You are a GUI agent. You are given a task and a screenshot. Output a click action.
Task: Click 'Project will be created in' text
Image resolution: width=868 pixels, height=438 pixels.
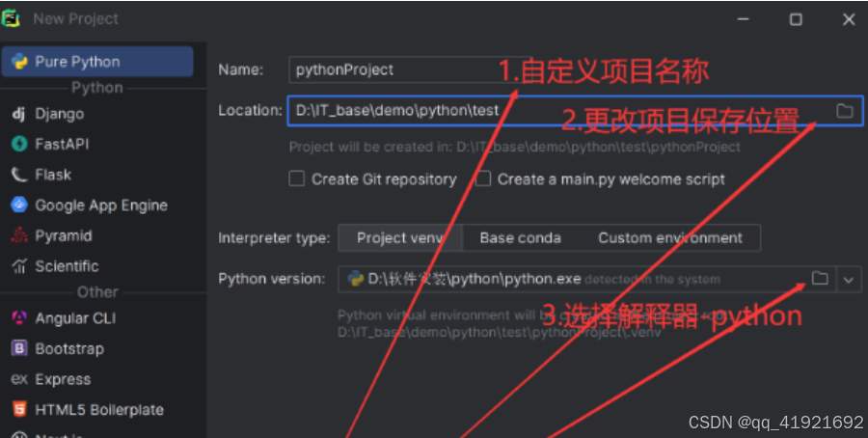tap(515, 148)
